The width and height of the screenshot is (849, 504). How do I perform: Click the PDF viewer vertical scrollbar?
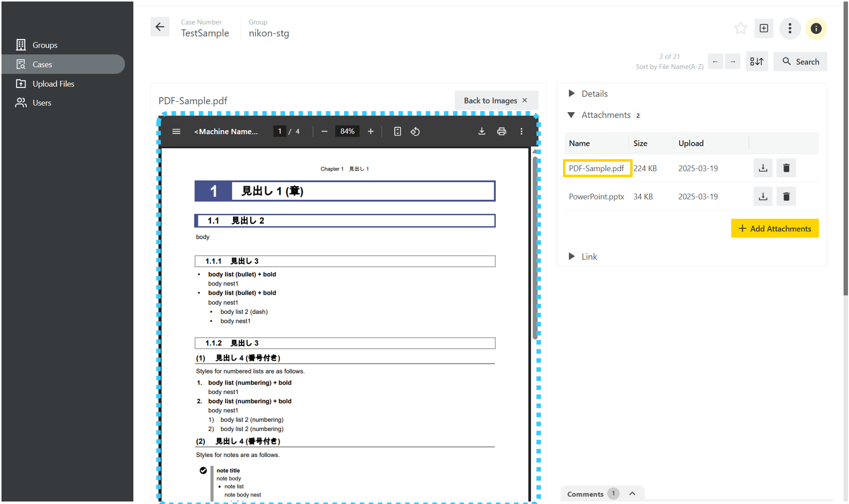tap(535, 248)
